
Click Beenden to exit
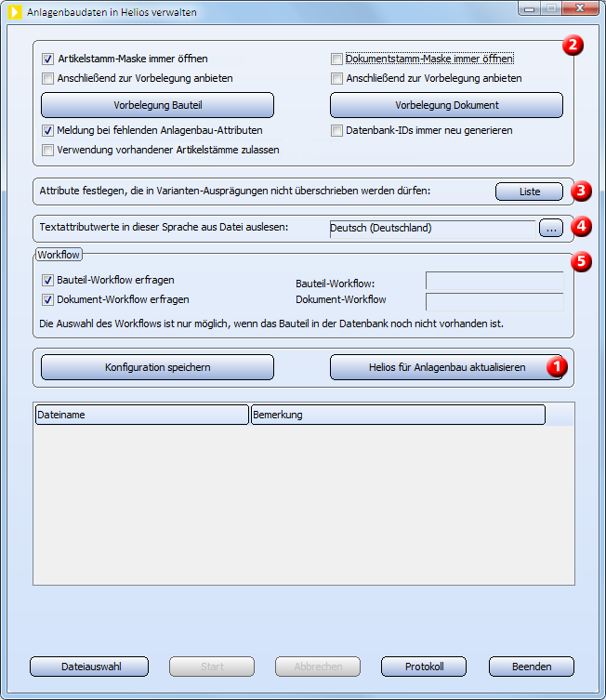coord(532,667)
